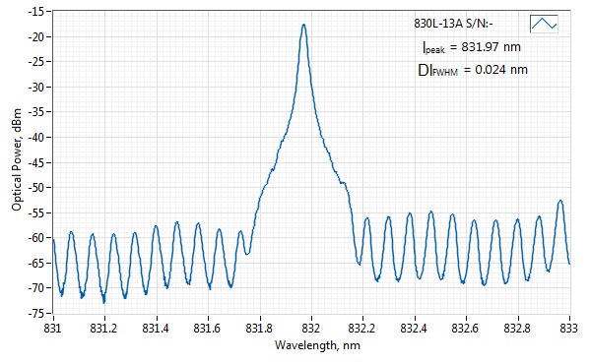Click the plot legend line-style icon
Viewport: 590px width, 364px height.
(544, 24)
